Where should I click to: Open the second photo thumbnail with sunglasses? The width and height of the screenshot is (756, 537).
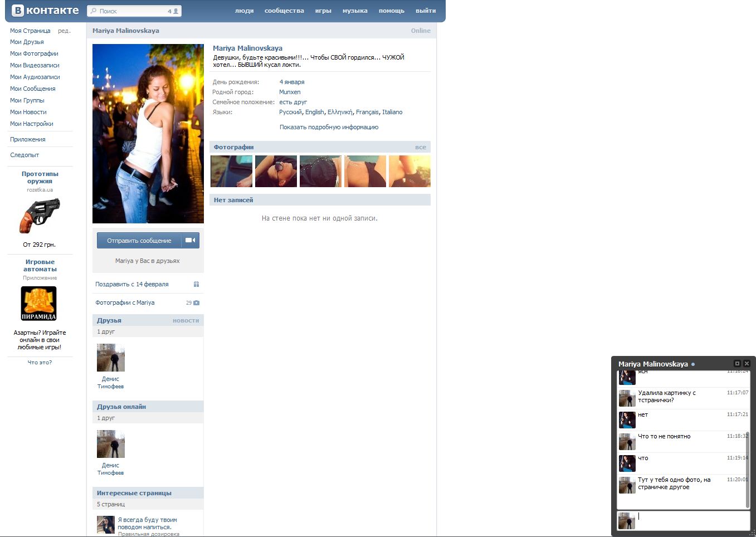[x=276, y=171]
